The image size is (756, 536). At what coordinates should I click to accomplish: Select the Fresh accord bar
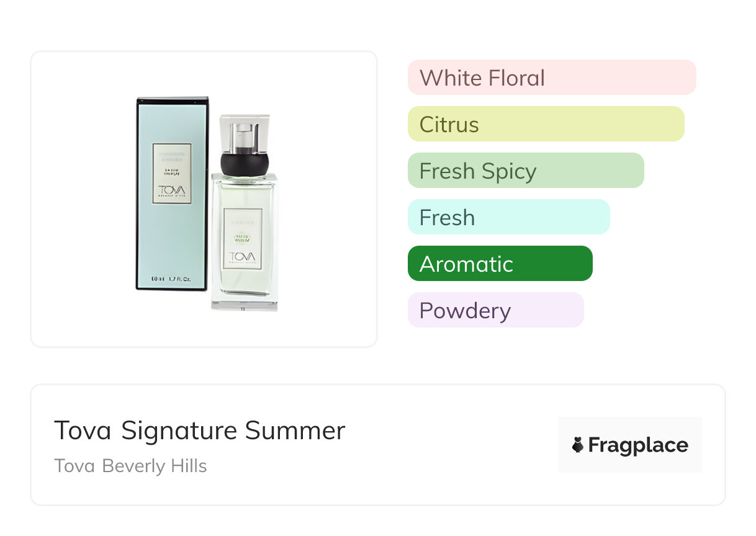pos(508,217)
